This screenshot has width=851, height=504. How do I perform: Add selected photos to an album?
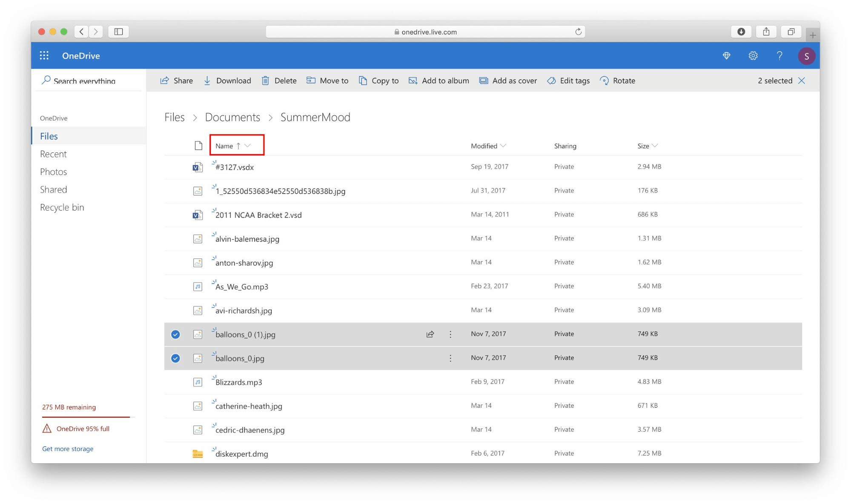[412, 80]
